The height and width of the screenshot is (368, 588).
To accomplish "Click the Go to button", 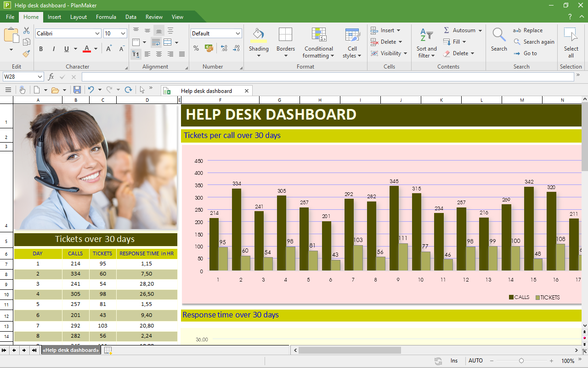I will tap(525, 53).
